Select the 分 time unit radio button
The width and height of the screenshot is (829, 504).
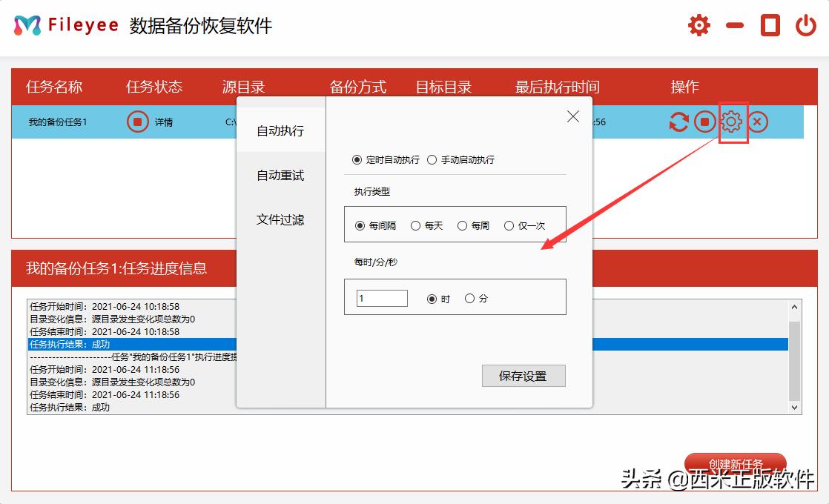pos(469,297)
